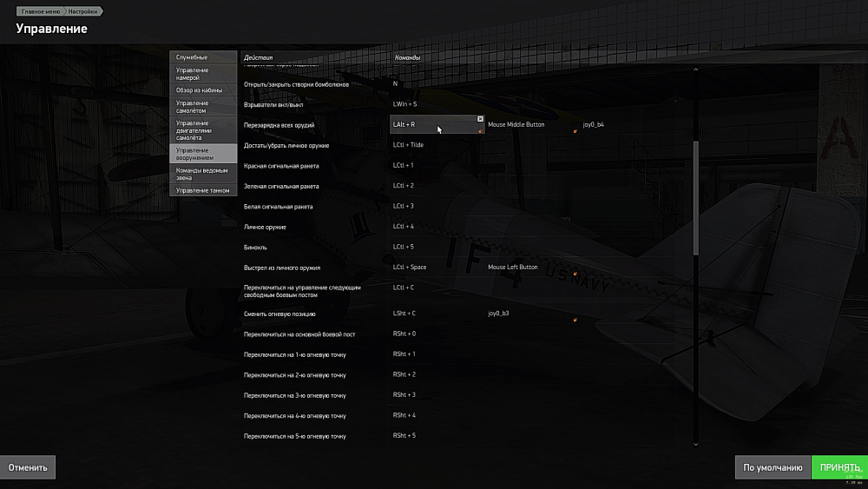
Task: Clear the LAlt + R binding with the X icon
Action: [480, 119]
